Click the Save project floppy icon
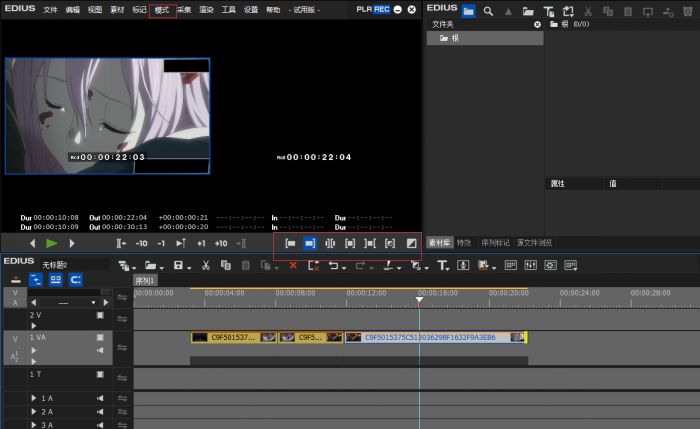The image size is (700, 429). (177, 265)
